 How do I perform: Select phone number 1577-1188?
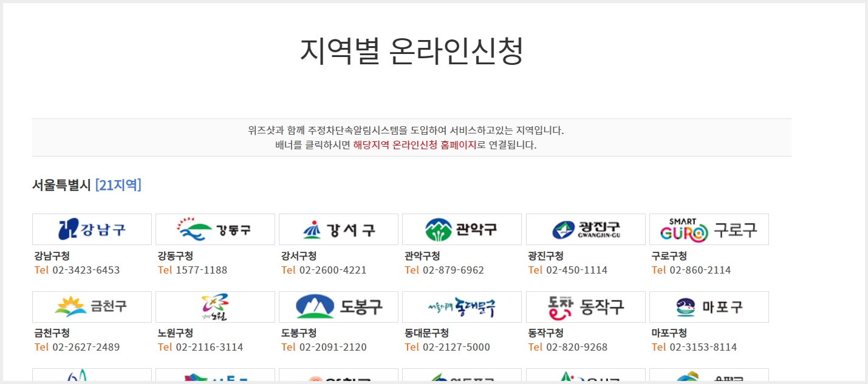201,270
